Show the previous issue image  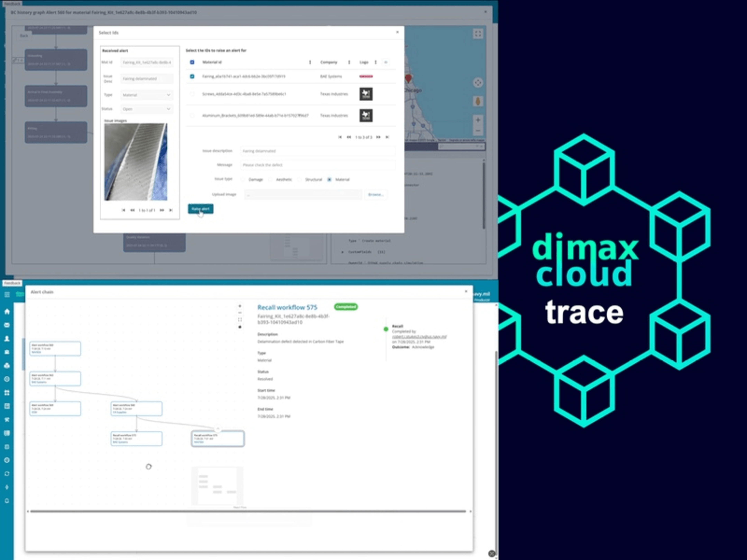(132, 210)
